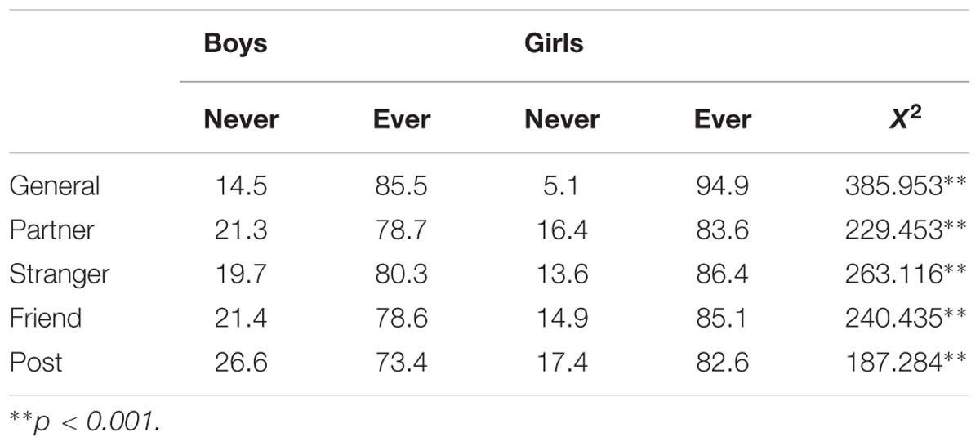This screenshot has height=446, width=980.
Task: Select the Never header under Boys
Action: click(241, 120)
